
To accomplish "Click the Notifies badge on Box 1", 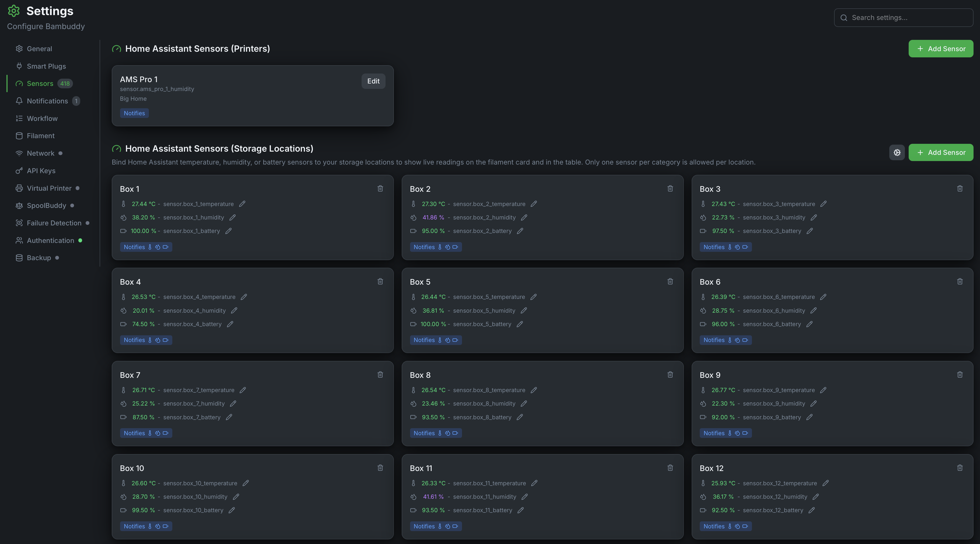I will point(146,247).
